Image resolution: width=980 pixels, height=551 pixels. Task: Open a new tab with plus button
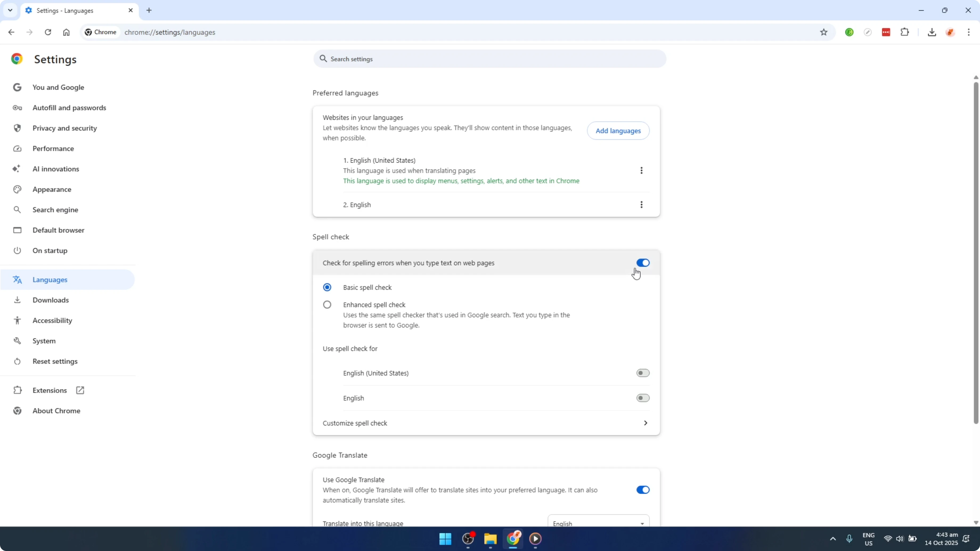[x=149, y=10]
